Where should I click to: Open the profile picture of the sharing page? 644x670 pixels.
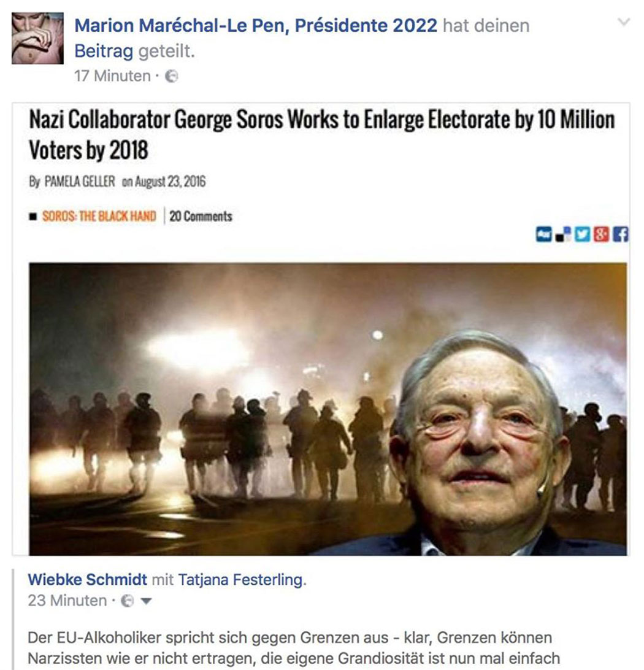[x=37, y=39]
